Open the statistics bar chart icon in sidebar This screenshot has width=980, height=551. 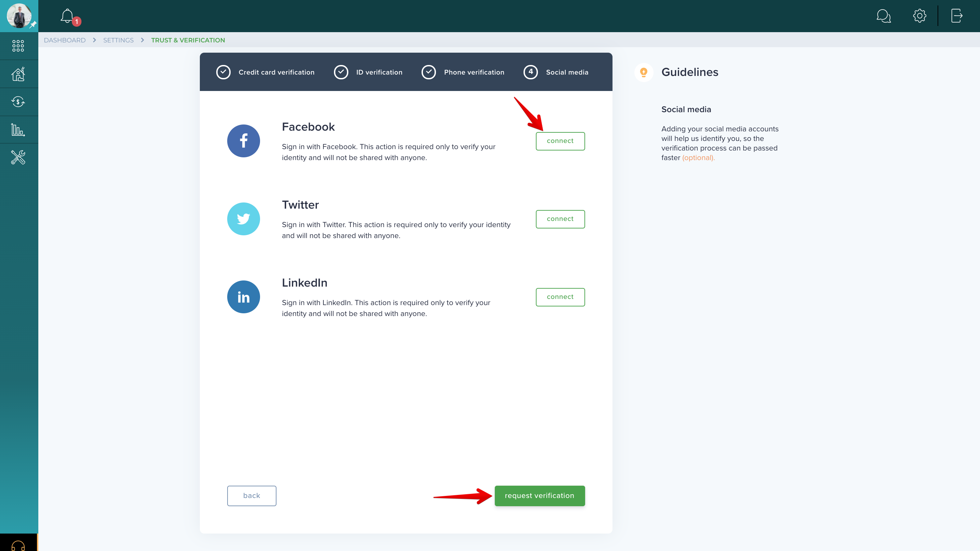pyautogui.click(x=18, y=130)
